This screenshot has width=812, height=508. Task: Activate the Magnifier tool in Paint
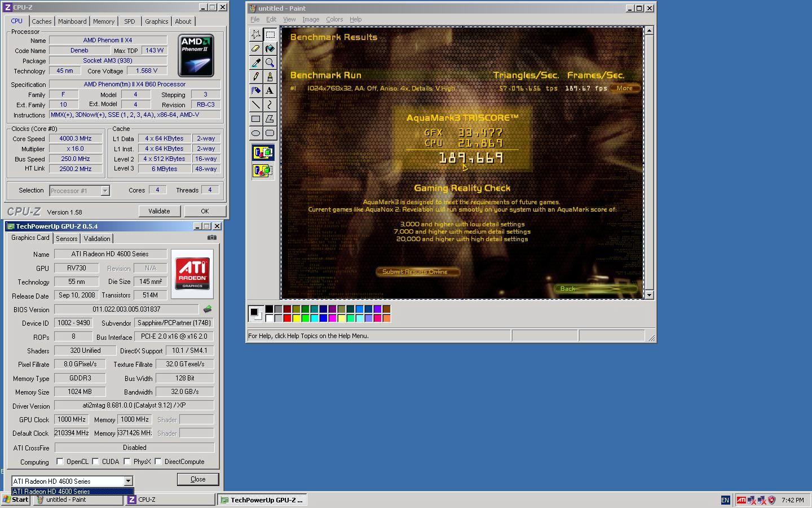pyautogui.click(x=270, y=63)
